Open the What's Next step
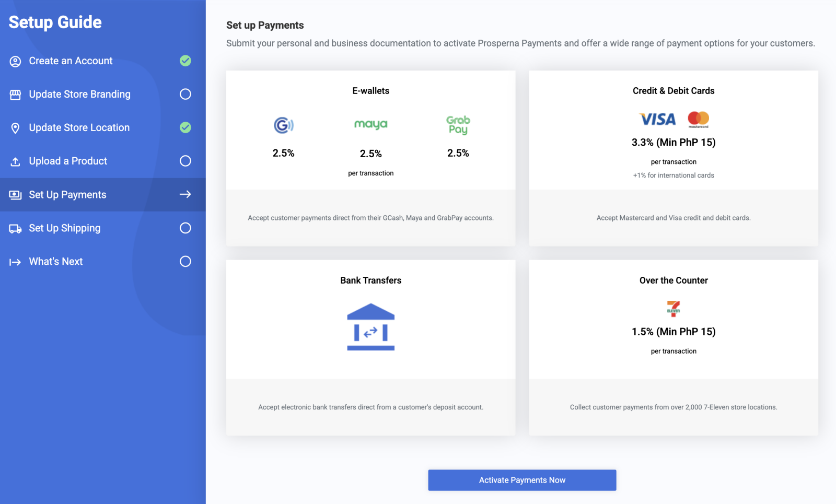This screenshot has height=504, width=836. (103, 262)
